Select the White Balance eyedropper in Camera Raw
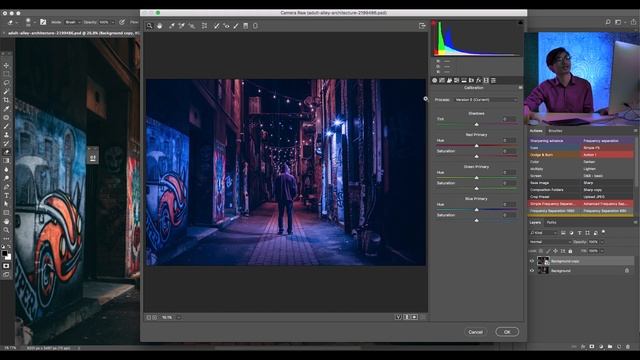This screenshot has height=360, width=640. coord(172,26)
